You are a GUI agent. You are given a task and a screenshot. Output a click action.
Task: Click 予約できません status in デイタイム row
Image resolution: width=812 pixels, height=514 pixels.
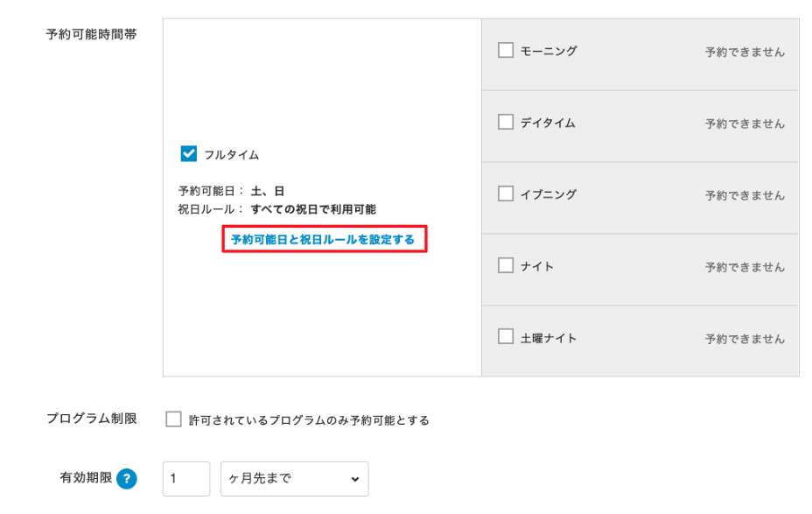point(745,124)
